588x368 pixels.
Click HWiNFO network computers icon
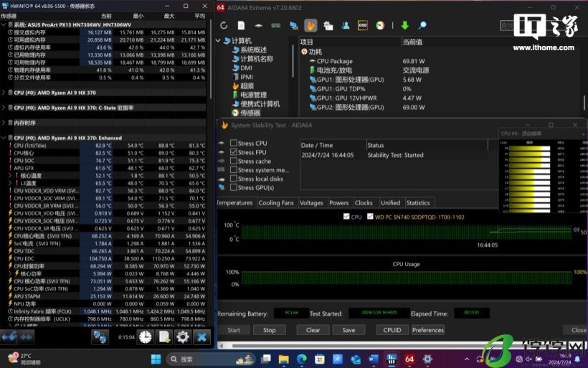click(100, 337)
